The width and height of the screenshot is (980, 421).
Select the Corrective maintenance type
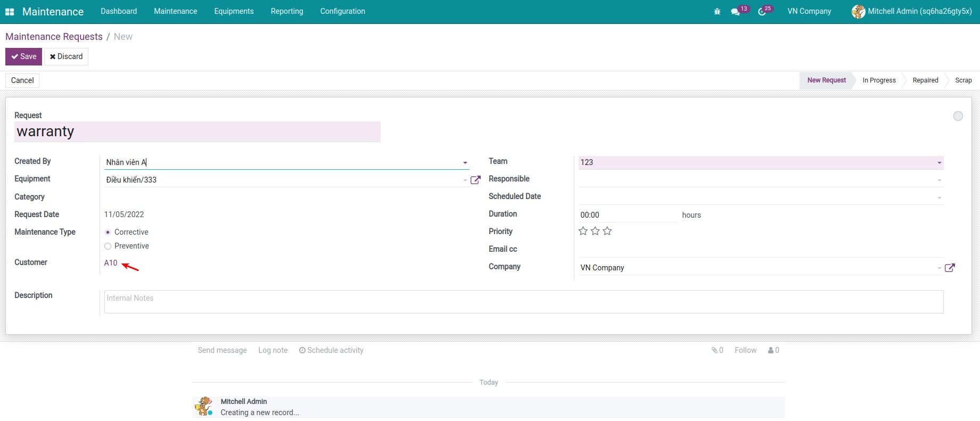point(108,232)
